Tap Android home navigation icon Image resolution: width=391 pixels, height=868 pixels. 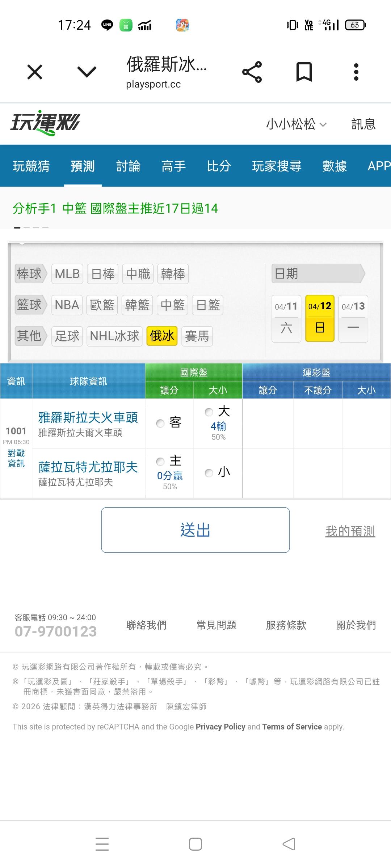tap(195, 844)
